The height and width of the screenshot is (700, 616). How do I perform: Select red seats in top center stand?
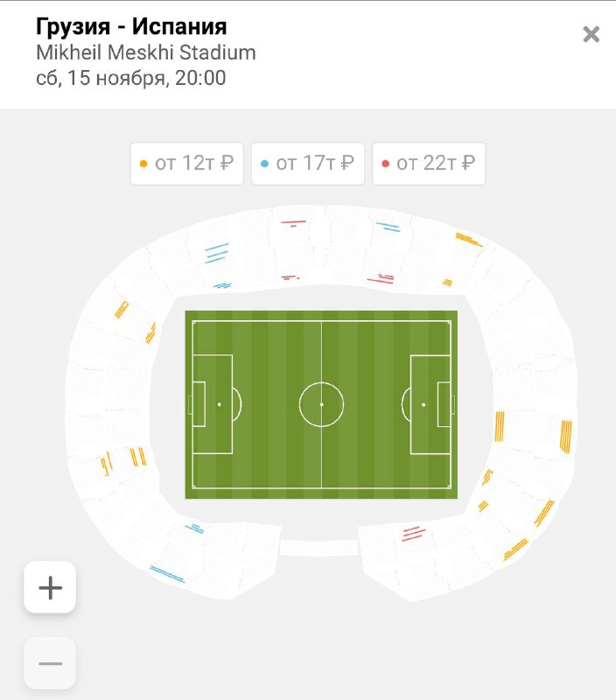pyautogui.click(x=293, y=223)
